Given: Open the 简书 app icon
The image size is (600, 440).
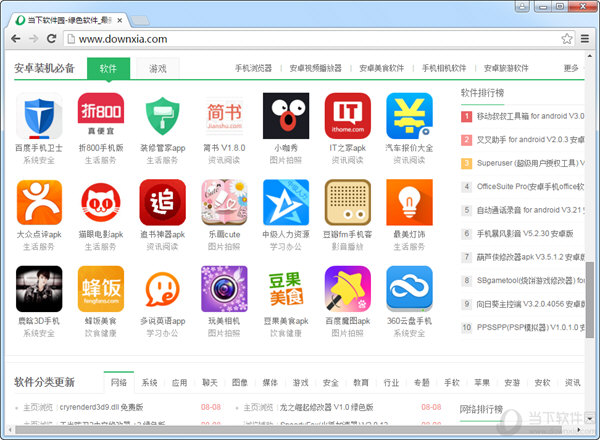Looking at the screenshot, I should coord(224,116).
